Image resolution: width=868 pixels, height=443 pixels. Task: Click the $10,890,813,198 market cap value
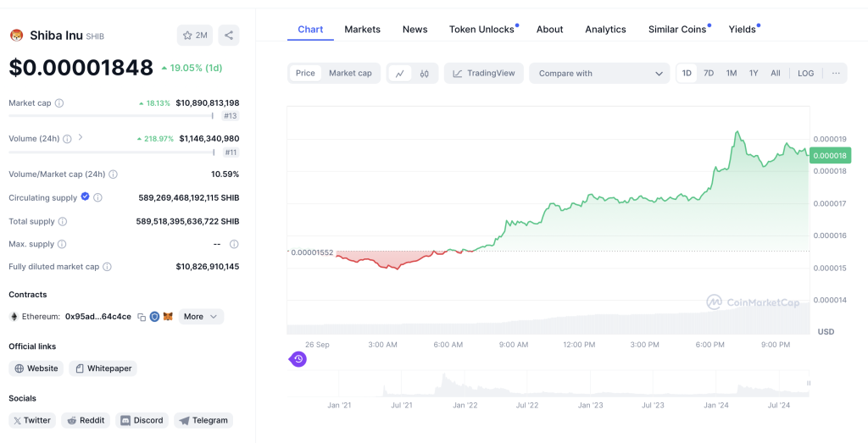[208, 102]
